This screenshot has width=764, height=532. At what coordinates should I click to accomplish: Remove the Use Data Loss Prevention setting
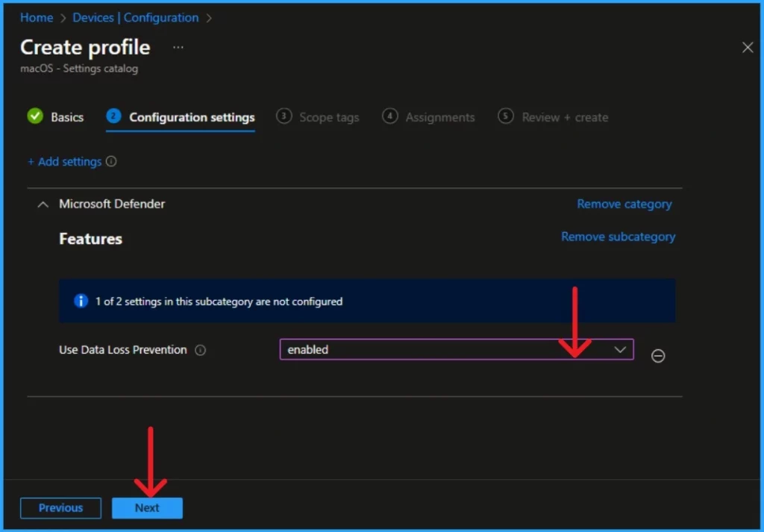[658, 356]
